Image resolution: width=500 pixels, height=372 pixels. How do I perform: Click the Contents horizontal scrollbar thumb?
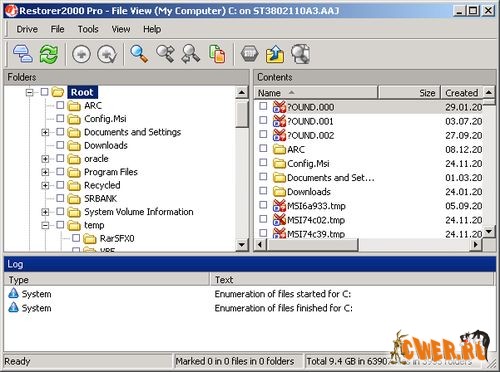tap(312, 245)
